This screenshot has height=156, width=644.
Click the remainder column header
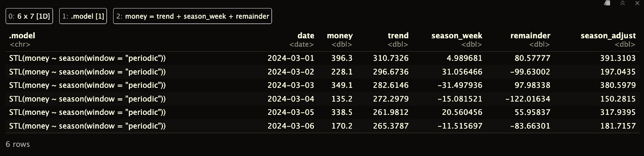click(x=530, y=35)
